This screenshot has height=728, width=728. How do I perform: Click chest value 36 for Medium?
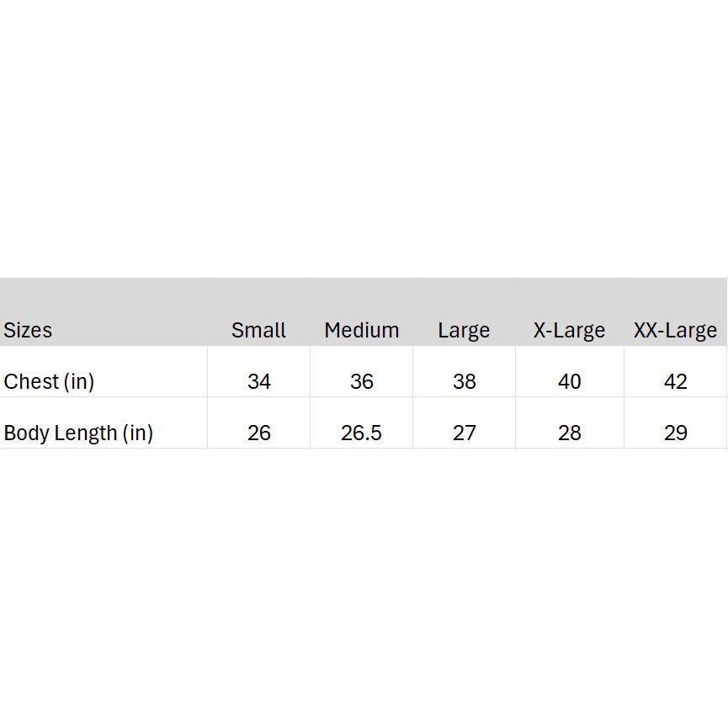362,381
